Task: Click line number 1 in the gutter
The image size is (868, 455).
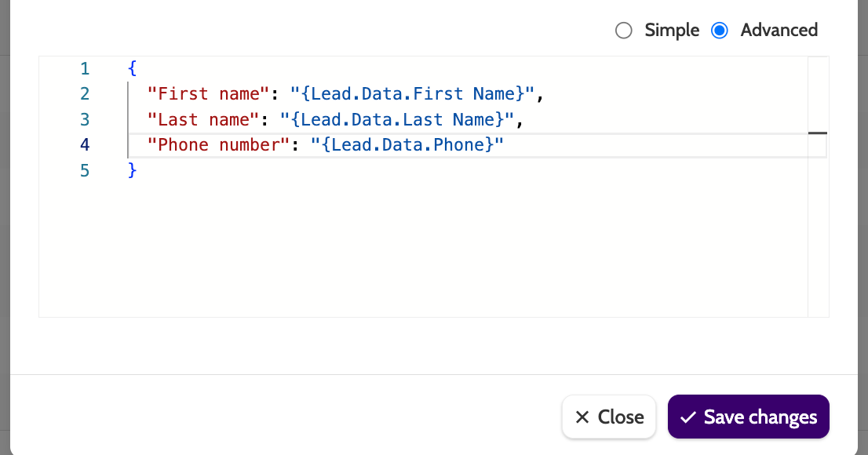Action: 85,68
